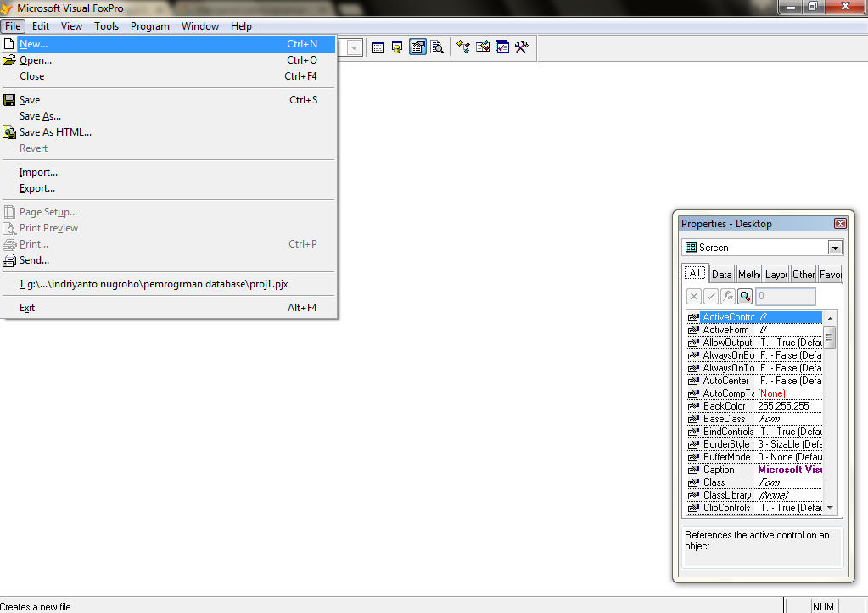
Task: Click the NUM indicator in status bar
Action: coord(823,606)
